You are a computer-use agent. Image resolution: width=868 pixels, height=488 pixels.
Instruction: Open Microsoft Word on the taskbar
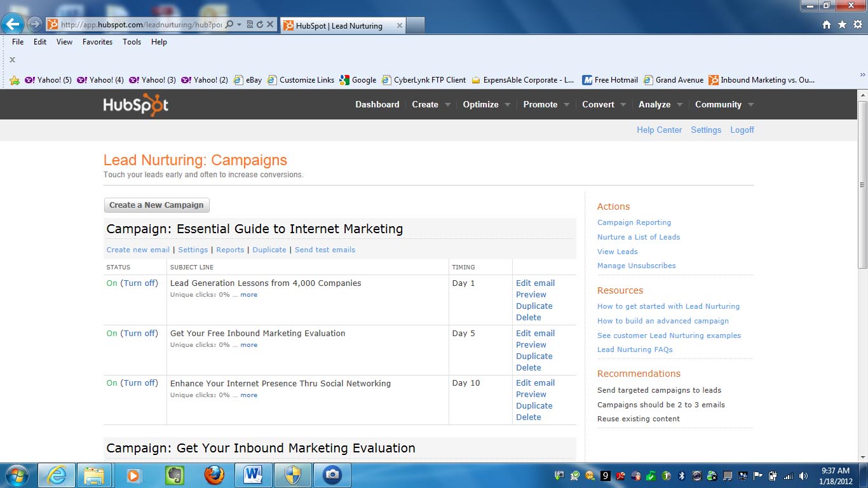[253, 475]
